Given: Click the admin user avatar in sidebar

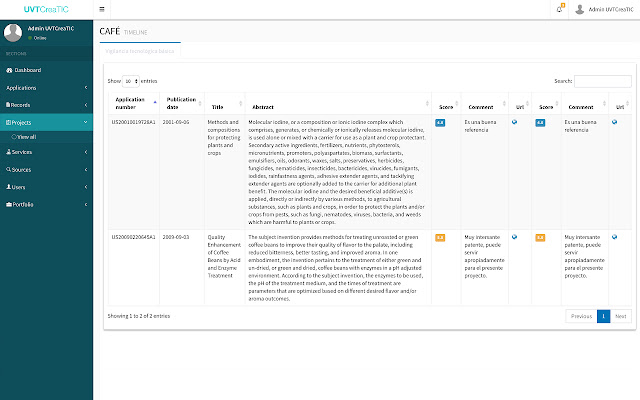Looking at the screenshot, I should 14,32.
